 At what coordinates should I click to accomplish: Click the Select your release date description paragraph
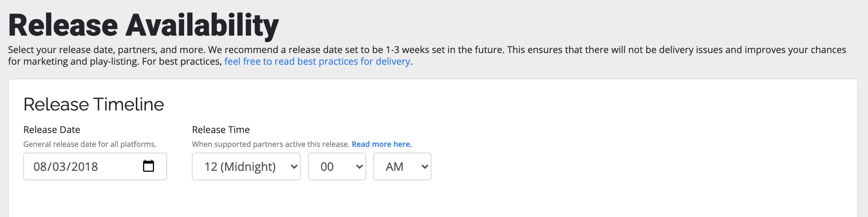click(x=427, y=56)
